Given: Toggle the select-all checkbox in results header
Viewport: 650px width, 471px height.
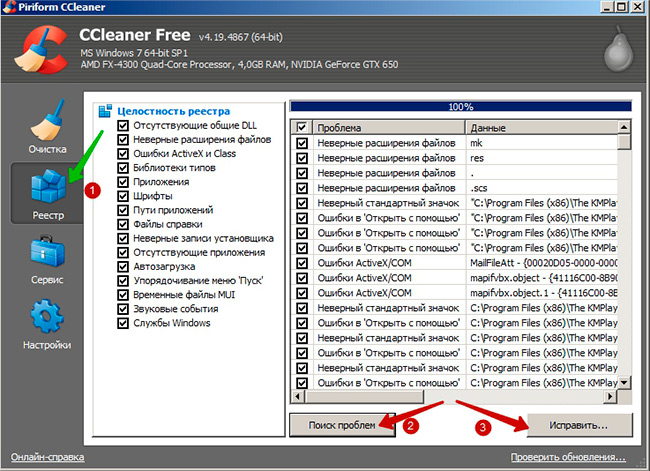Looking at the screenshot, I should coord(302,128).
